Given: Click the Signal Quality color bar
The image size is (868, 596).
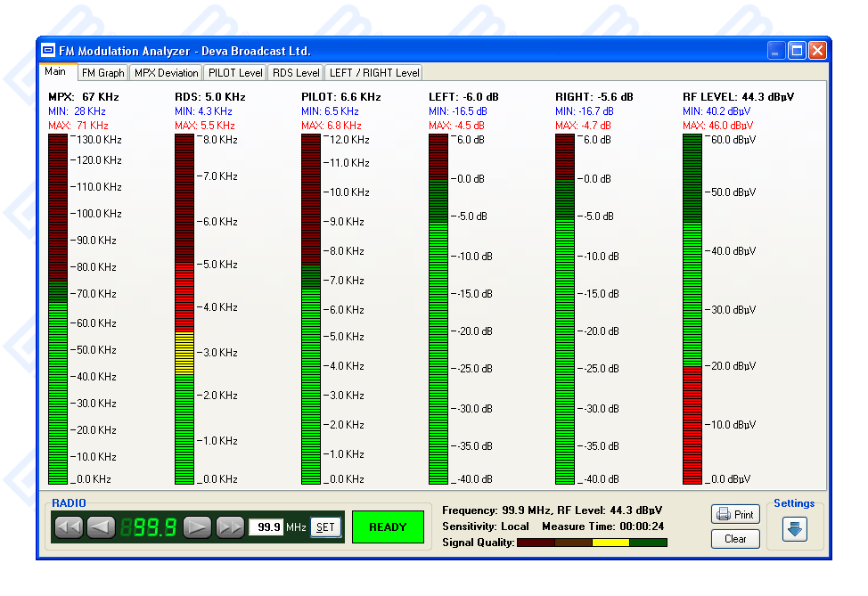Looking at the screenshot, I should (592, 543).
